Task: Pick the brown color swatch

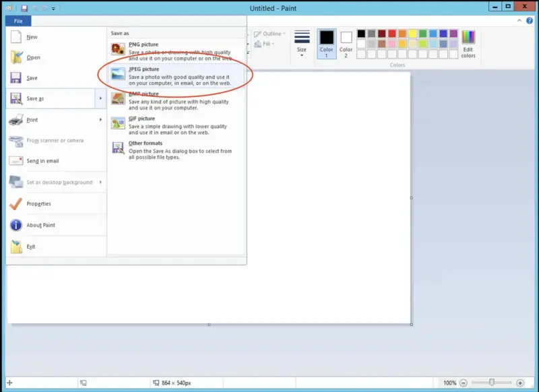Action: pyautogui.click(x=381, y=44)
